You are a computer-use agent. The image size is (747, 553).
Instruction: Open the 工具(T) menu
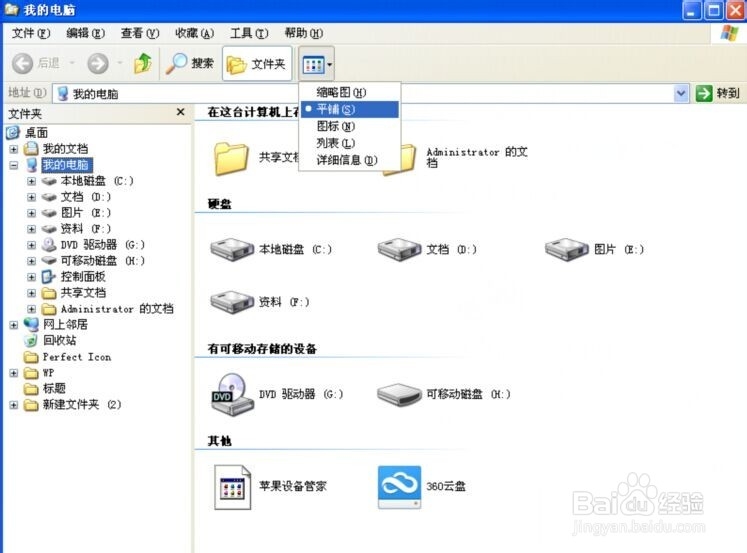pos(249,33)
